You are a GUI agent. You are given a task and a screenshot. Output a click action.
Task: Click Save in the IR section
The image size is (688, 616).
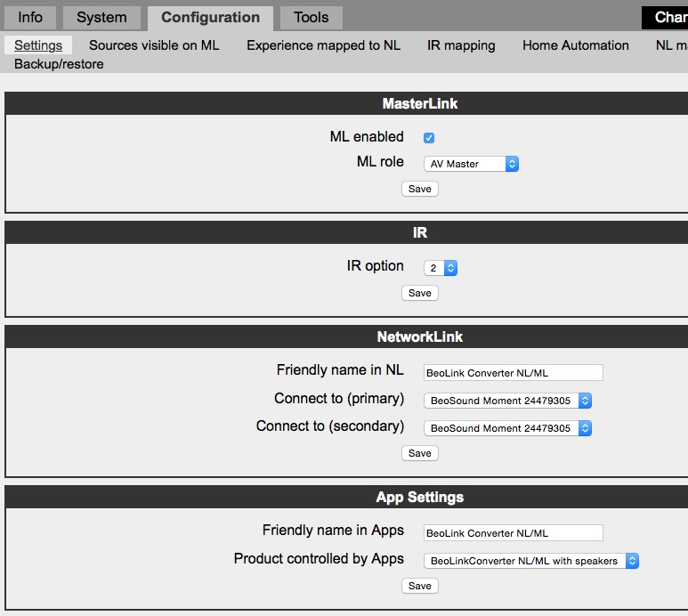point(419,293)
